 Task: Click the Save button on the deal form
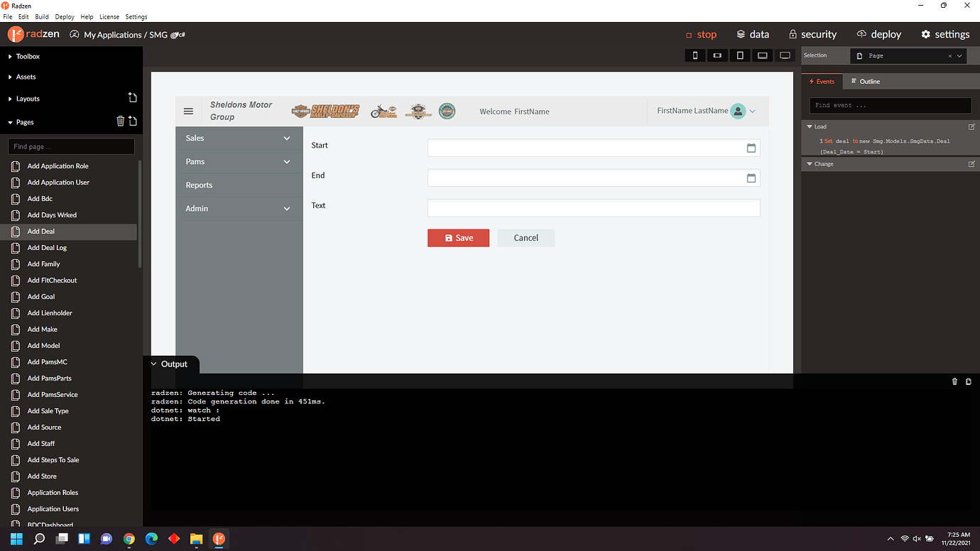pos(458,238)
